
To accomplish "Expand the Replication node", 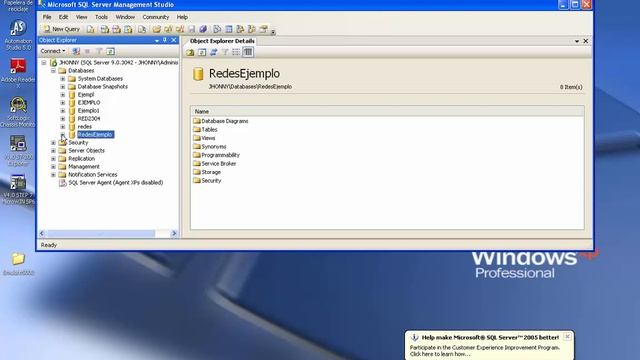I will (x=53, y=159).
